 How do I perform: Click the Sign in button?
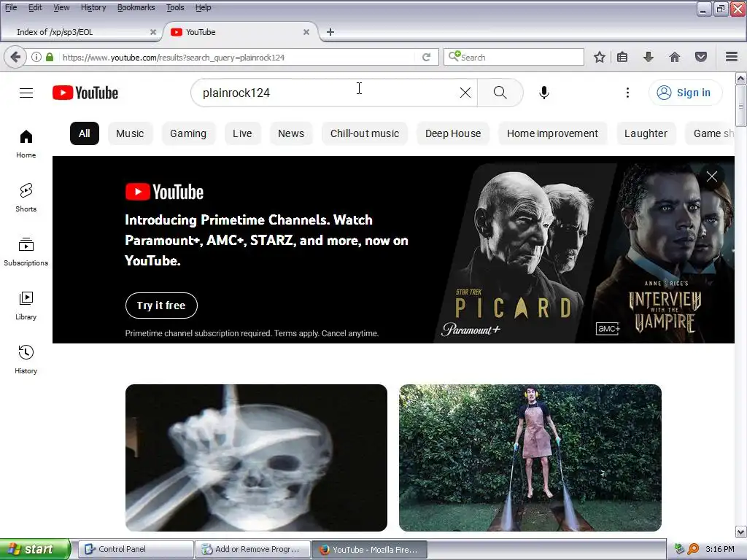685,93
